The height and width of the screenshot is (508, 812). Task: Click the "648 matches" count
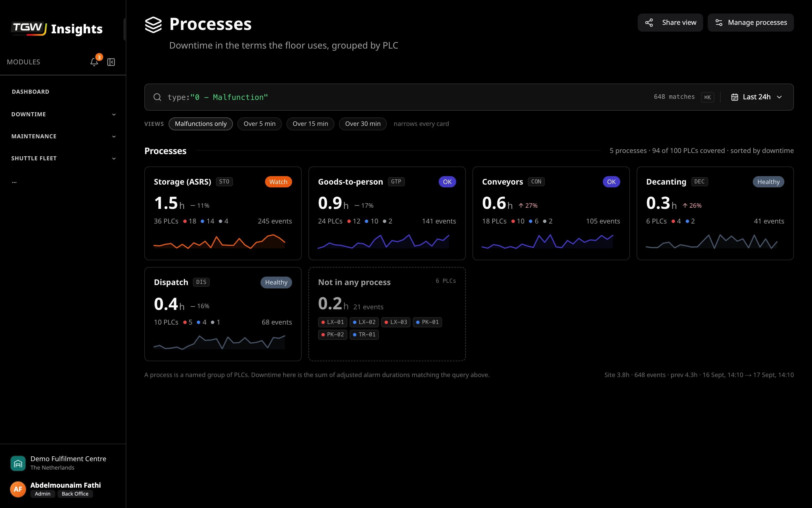[674, 97]
